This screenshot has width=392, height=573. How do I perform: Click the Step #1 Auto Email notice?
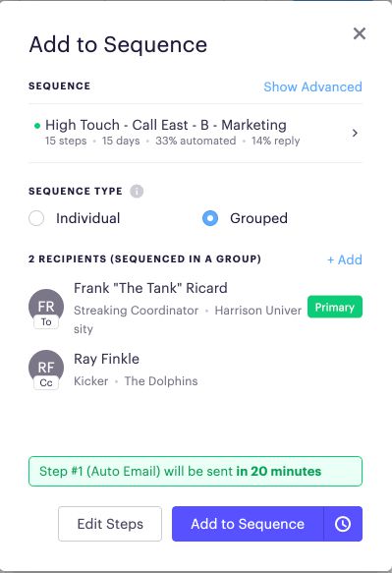[196, 471]
